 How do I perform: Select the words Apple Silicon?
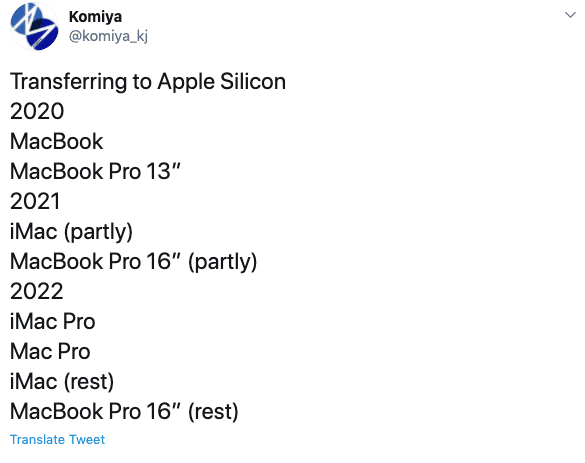coord(222,82)
